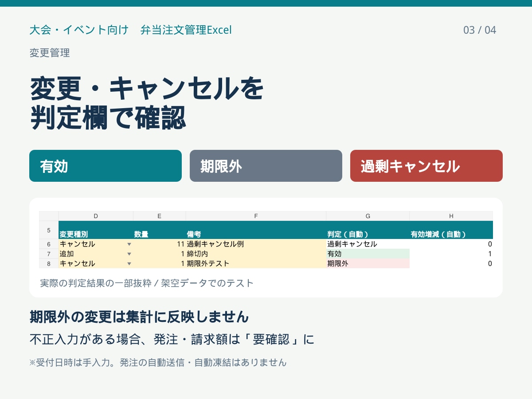
Task: Click the pink 期限外 judgment cell
Action: [x=368, y=264]
